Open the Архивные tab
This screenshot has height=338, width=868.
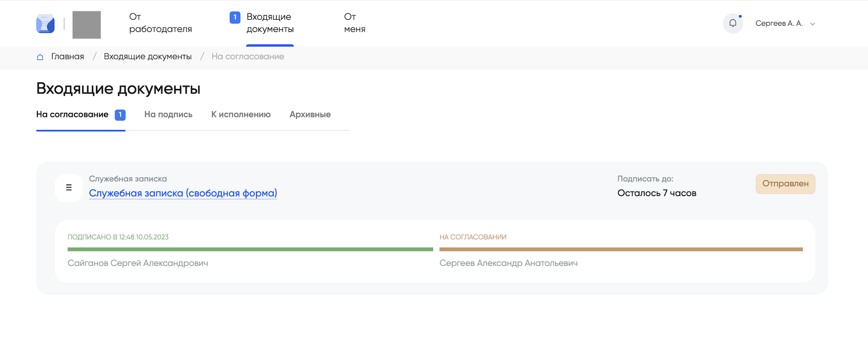click(310, 115)
